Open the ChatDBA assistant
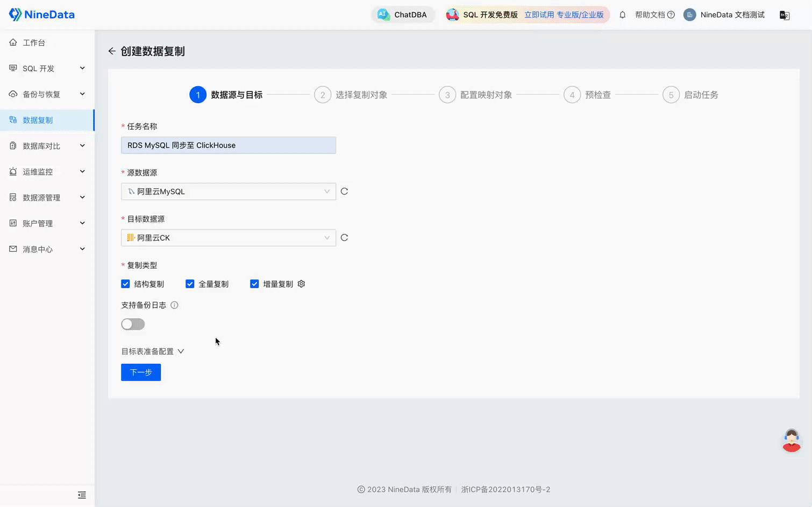812x507 pixels. [x=403, y=15]
